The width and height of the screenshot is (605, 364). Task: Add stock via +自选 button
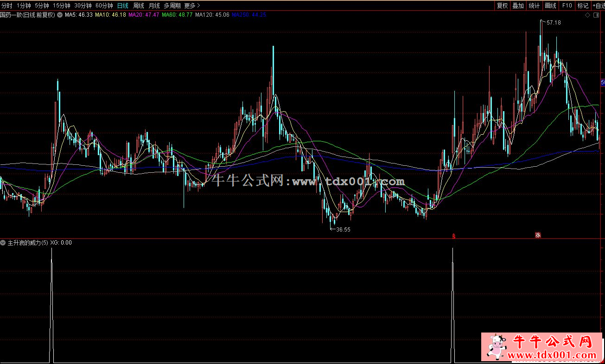tap(598, 6)
